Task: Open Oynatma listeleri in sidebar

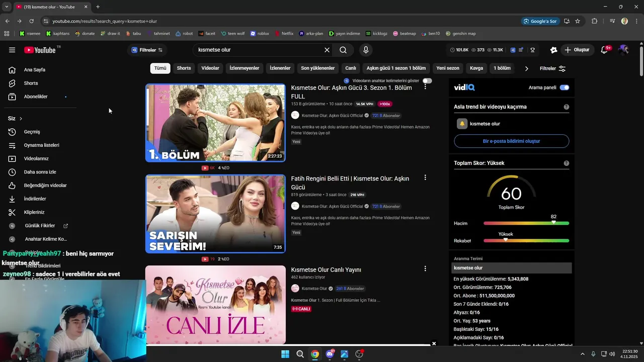Action: point(41,145)
